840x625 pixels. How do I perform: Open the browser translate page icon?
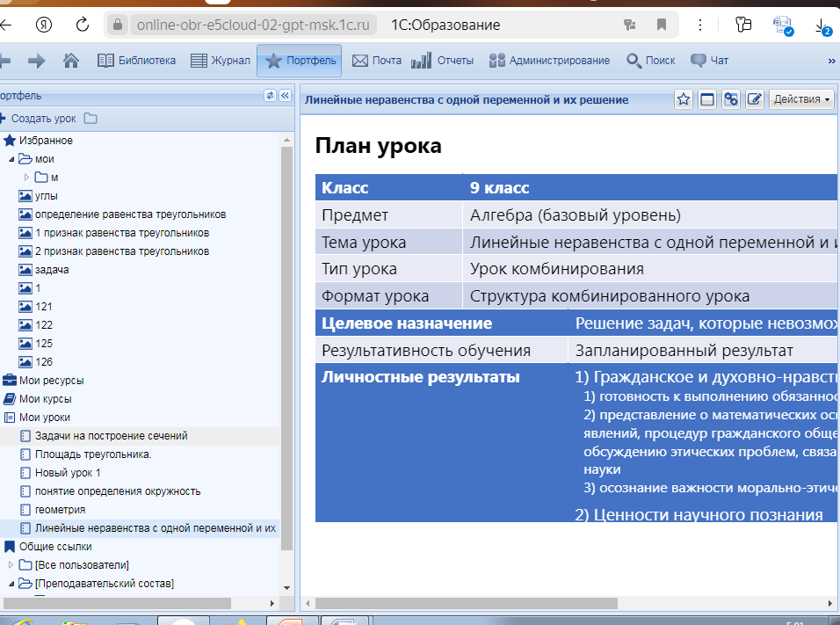630,25
